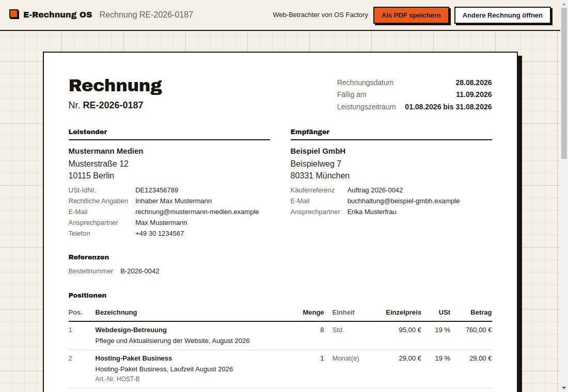Image resolution: width=568 pixels, height=392 pixels.
Task: Open another invoice with Andere Rechnung öffnen
Action: (x=502, y=15)
